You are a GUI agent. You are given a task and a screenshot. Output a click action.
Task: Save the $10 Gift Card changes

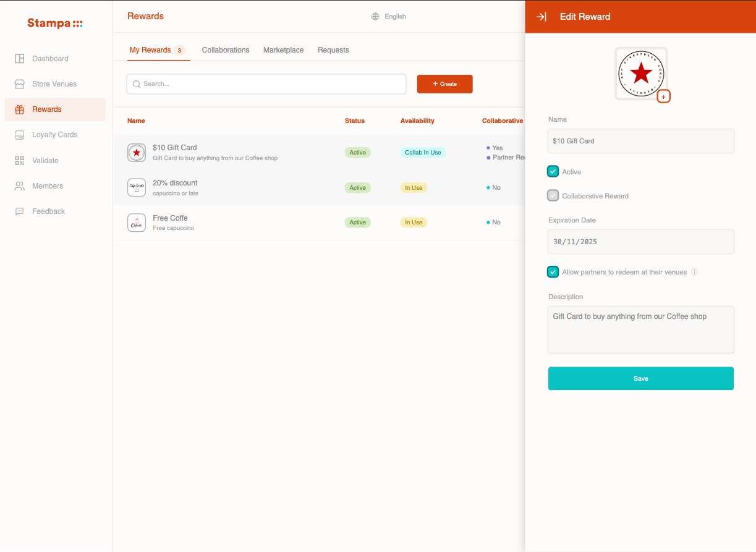point(640,378)
